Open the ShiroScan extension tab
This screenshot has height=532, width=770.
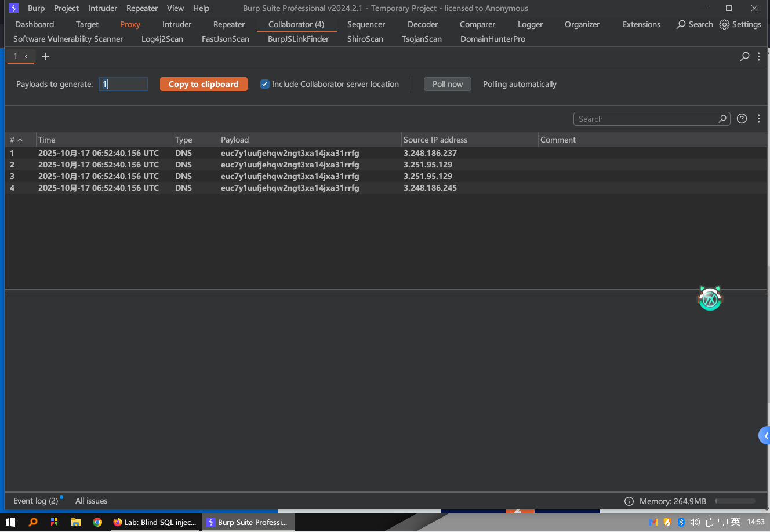tap(365, 39)
